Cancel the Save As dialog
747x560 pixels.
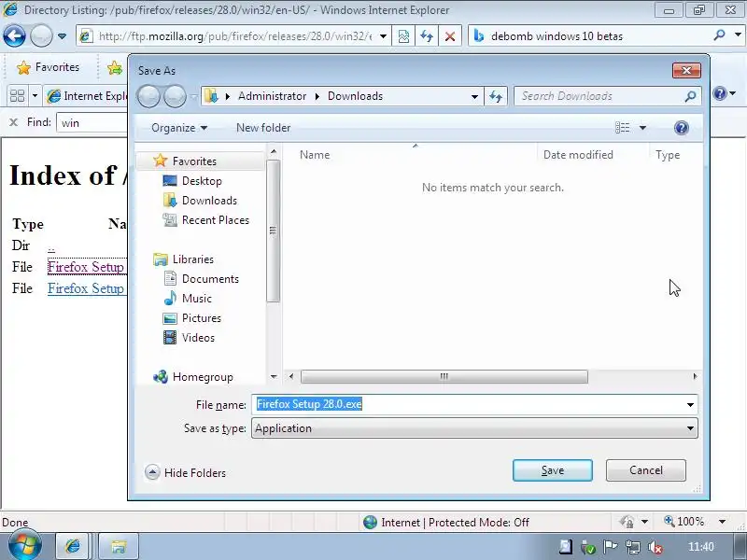tap(646, 470)
